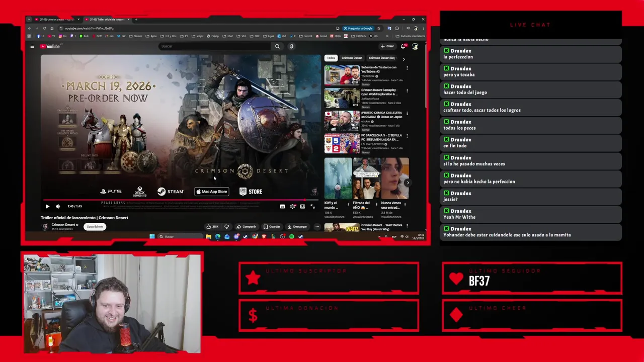Show next shorts with the carousel arrow
The width and height of the screenshot is (644, 362).
coord(408,183)
